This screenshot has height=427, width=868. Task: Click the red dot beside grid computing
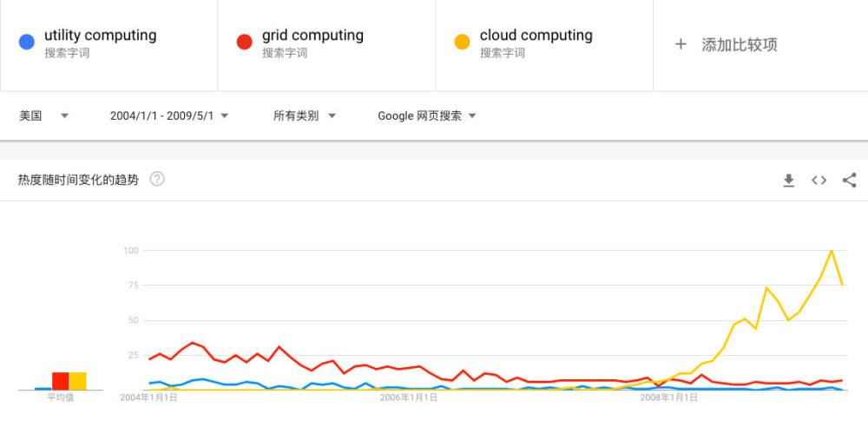[x=244, y=42]
